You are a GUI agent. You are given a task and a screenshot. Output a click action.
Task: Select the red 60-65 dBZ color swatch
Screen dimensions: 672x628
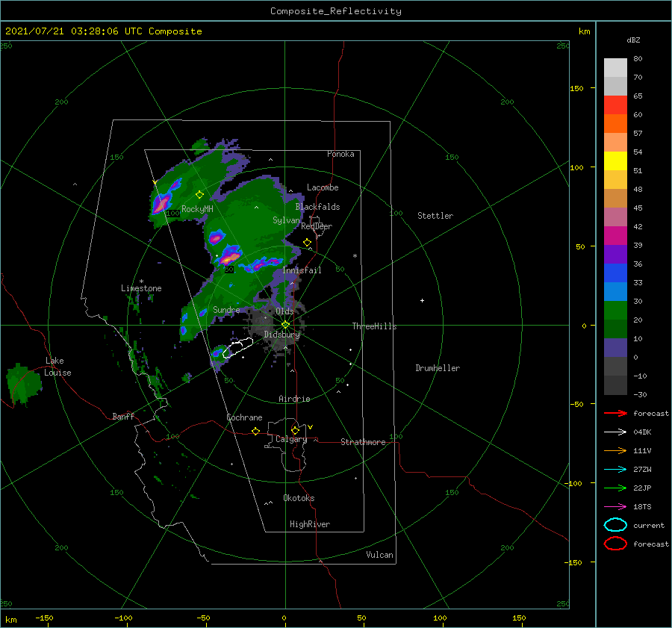(615, 105)
